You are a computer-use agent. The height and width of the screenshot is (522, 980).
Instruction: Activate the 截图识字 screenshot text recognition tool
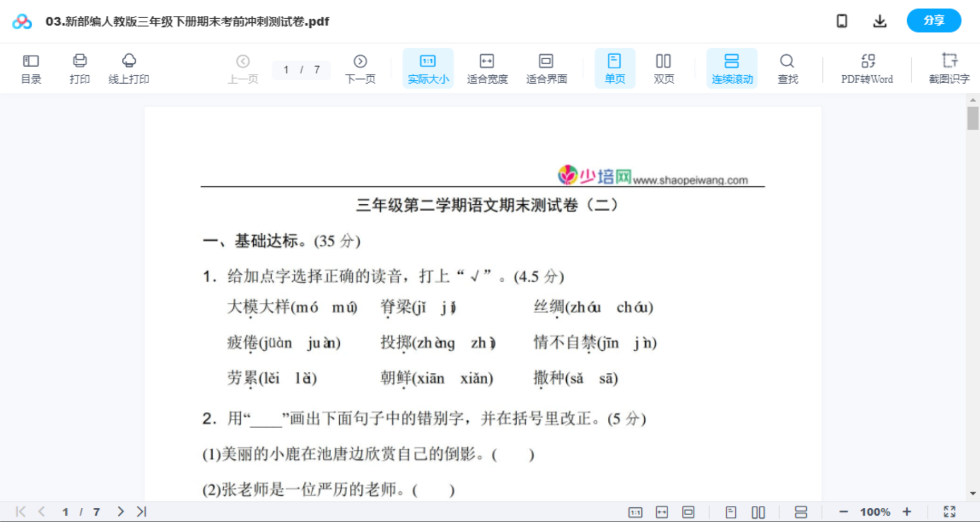[949, 68]
